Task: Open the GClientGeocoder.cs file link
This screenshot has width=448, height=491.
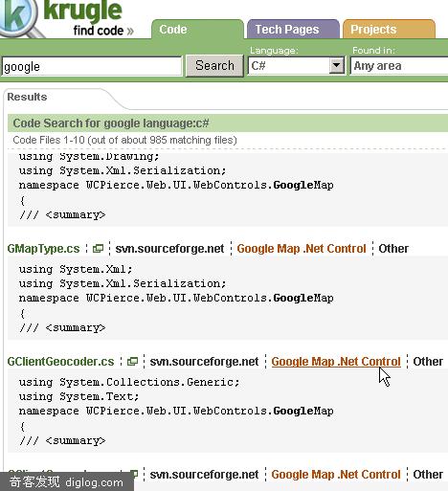Action: pos(60,362)
